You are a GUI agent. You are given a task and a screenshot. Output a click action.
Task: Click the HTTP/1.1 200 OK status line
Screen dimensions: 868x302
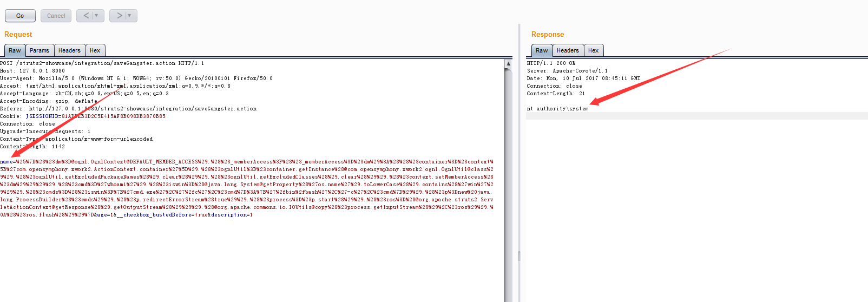[551, 63]
